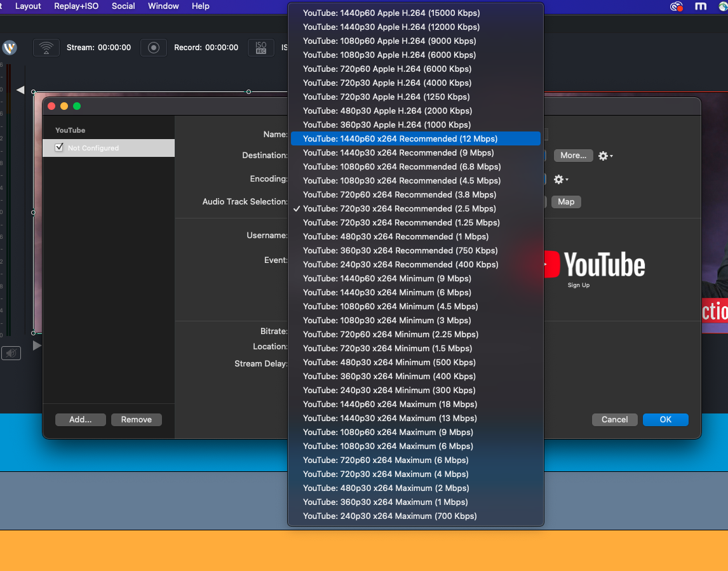Pick 240p30 x264 Maximum (700 Kbps)
Viewport: 728px width, 571px height.
click(415, 516)
